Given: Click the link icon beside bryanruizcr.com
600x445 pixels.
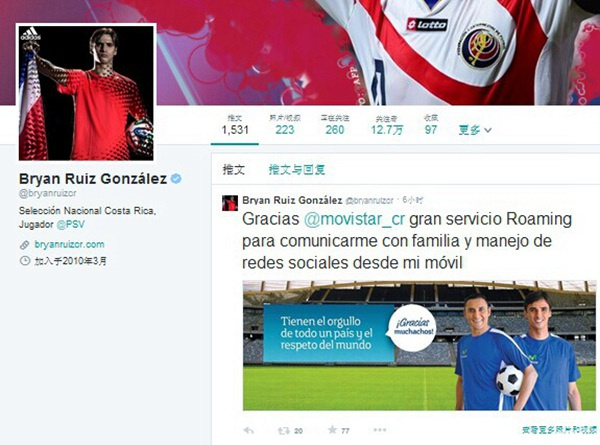Looking at the screenshot, I should 24,245.
